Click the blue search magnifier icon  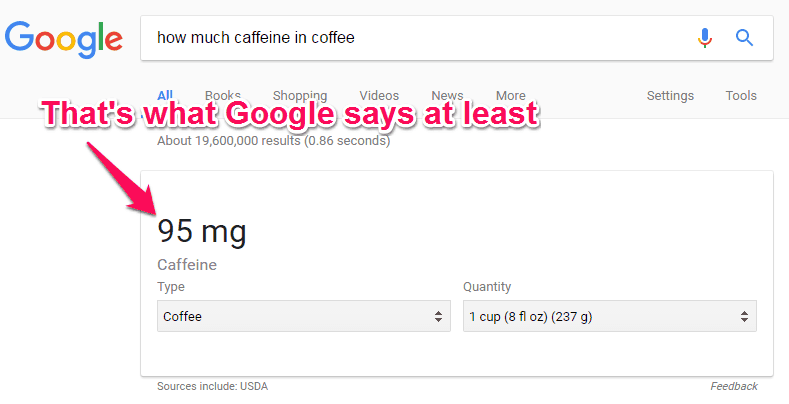(x=744, y=38)
